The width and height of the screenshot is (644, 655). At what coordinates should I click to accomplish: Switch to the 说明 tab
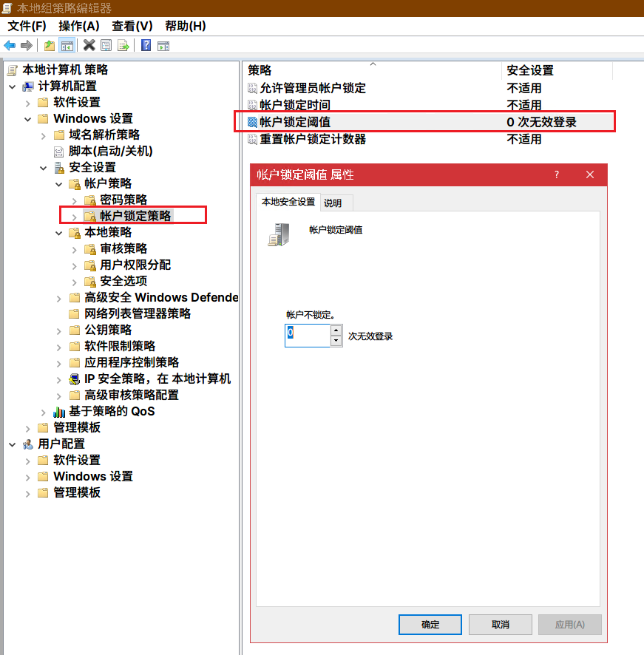(333, 203)
